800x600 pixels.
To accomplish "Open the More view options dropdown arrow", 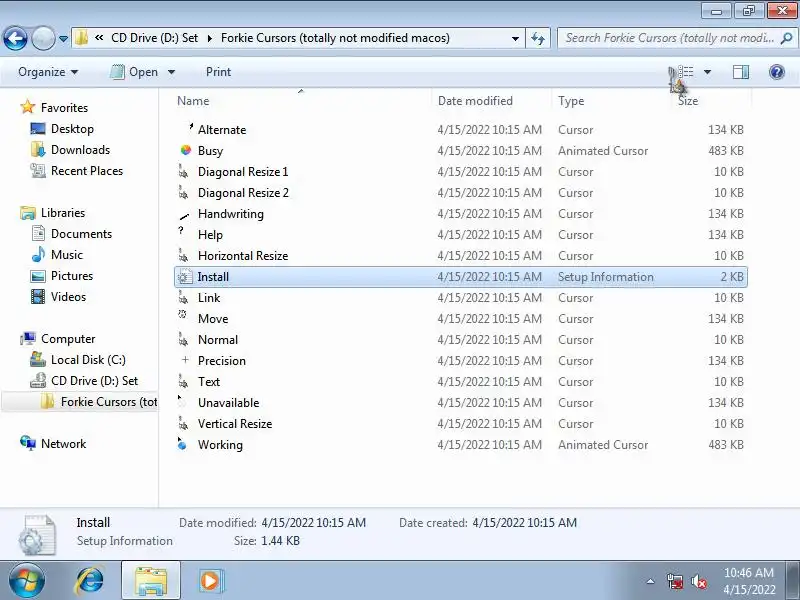I will [x=707, y=72].
